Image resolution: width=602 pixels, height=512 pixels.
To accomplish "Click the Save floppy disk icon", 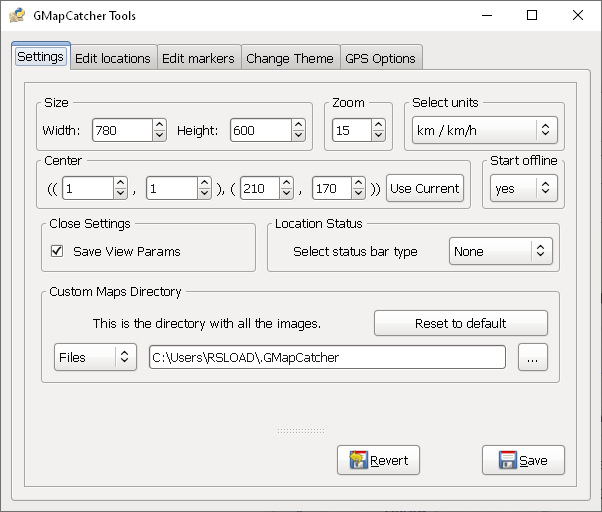I will pyautogui.click(x=506, y=460).
